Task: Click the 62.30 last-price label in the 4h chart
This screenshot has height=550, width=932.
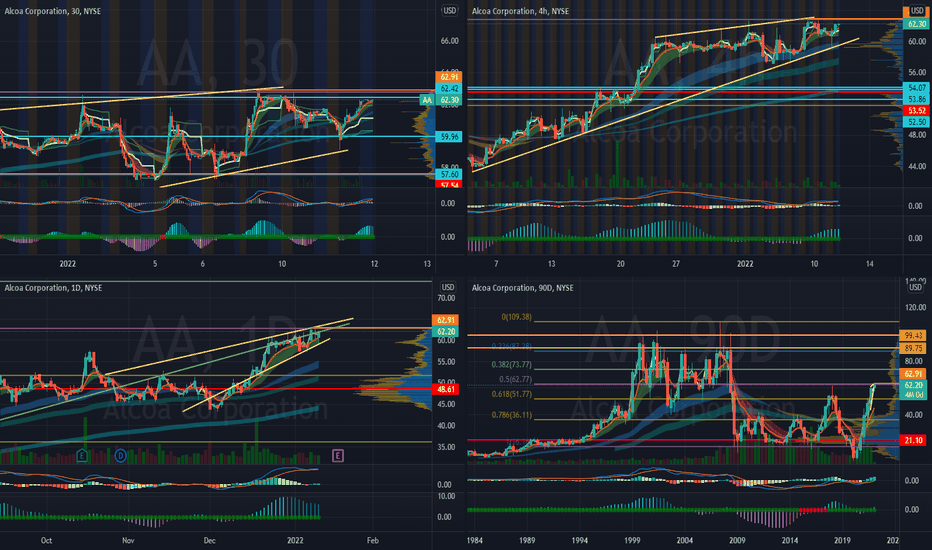Action: tap(916, 24)
